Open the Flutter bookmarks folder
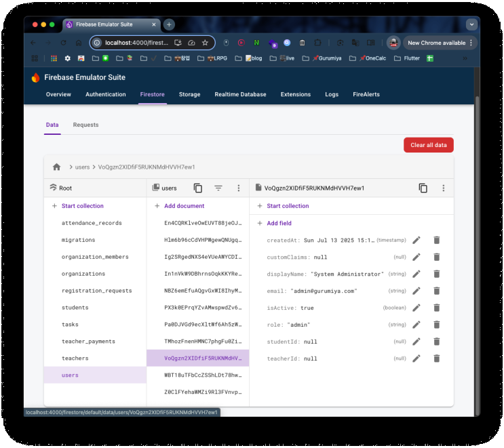504x448 pixels. (x=407, y=58)
